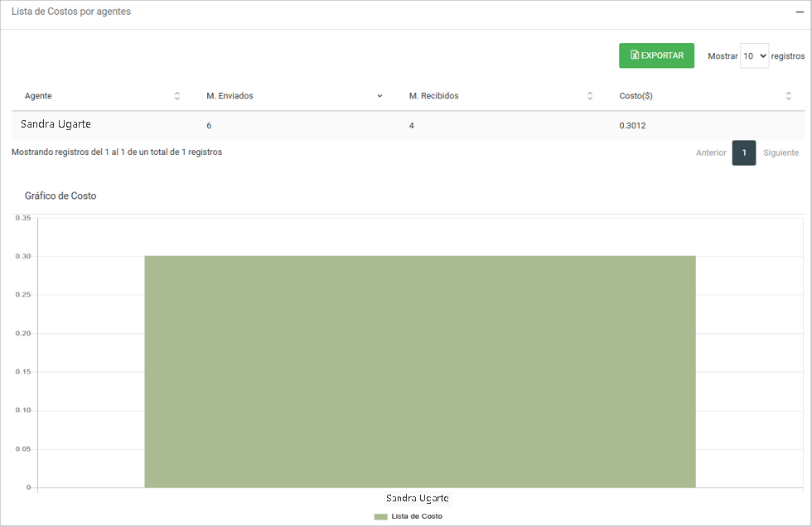
Task: Collapse the Lista de Costos panel
Action: point(800,12)
